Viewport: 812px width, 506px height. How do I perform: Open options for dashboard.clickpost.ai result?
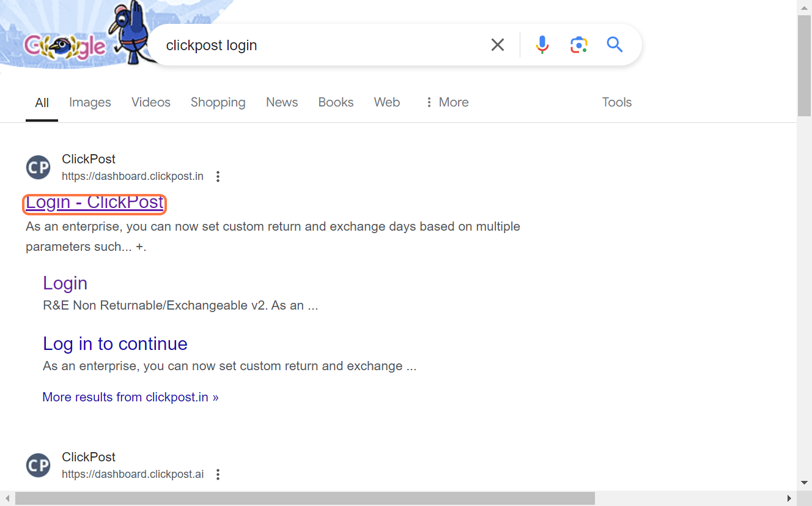coord(218,474)
